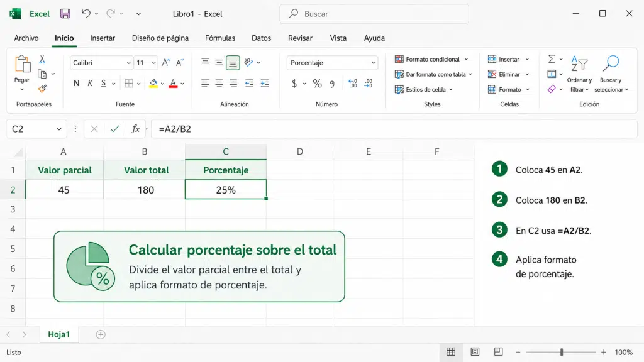Save the workbook using the floppy disk icon

tap(65, 14)
